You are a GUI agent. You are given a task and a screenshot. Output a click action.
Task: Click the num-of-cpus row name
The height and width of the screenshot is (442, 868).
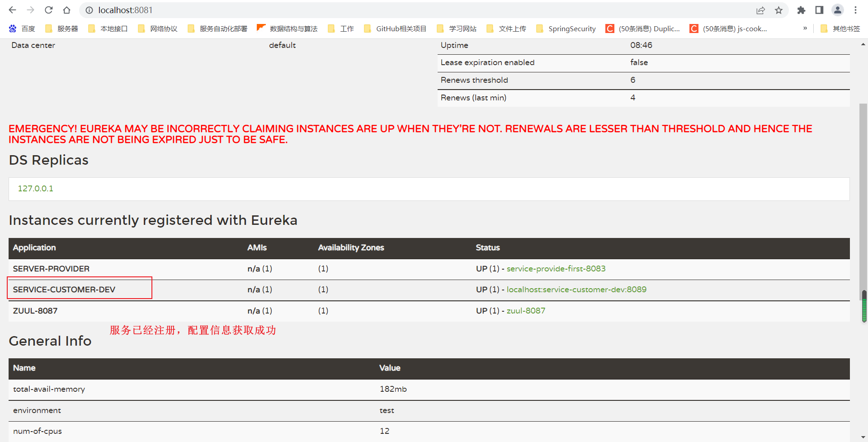[x=37, y=431]
